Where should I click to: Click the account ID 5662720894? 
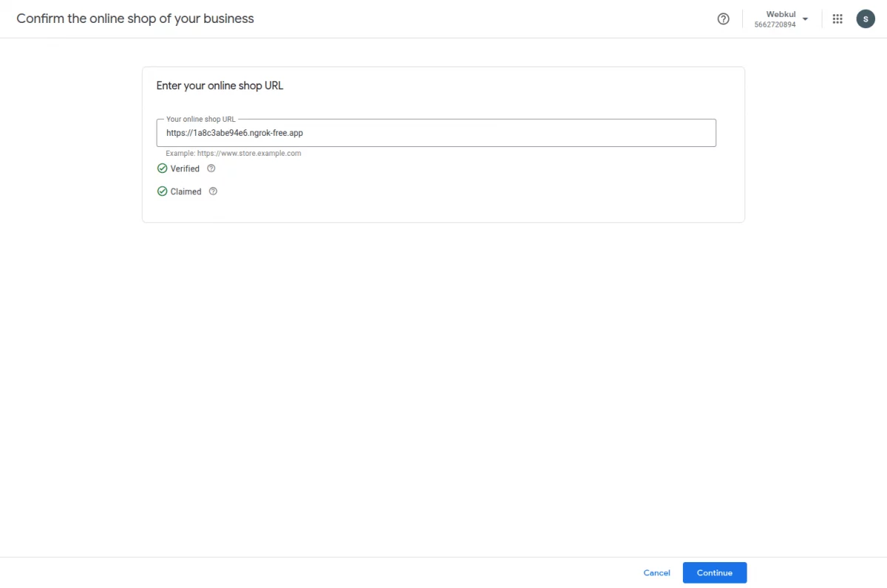click(775, 24)
